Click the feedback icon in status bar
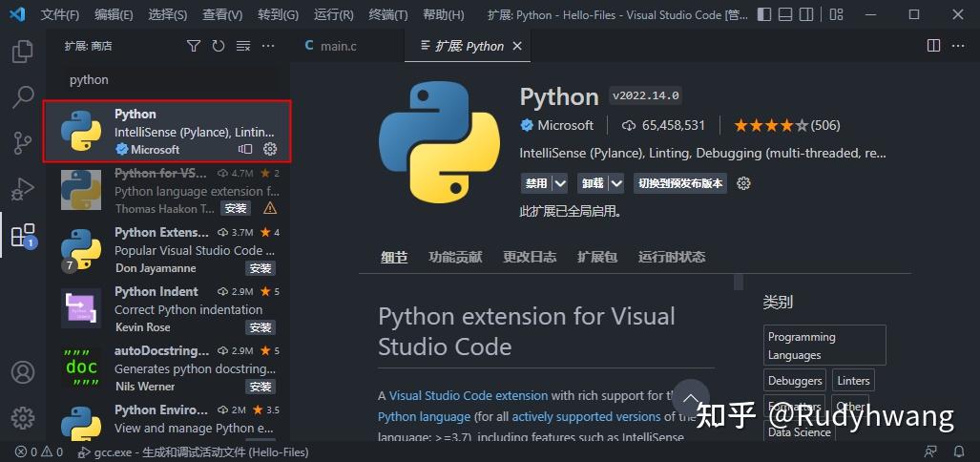 pos(931,451)
